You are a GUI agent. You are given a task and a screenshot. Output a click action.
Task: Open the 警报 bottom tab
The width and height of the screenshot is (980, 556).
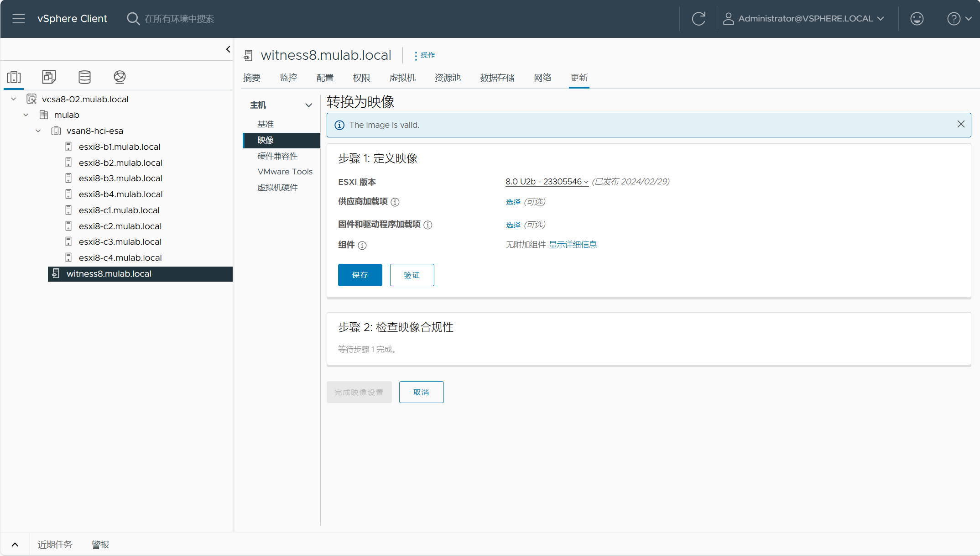point(100,544)
